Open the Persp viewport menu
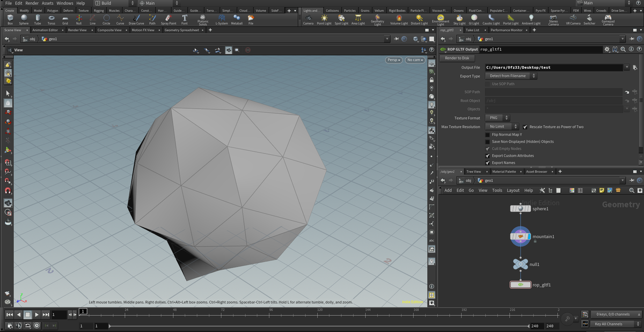The width and height of the screenshot is (644, 332). (x=394, y=60)
